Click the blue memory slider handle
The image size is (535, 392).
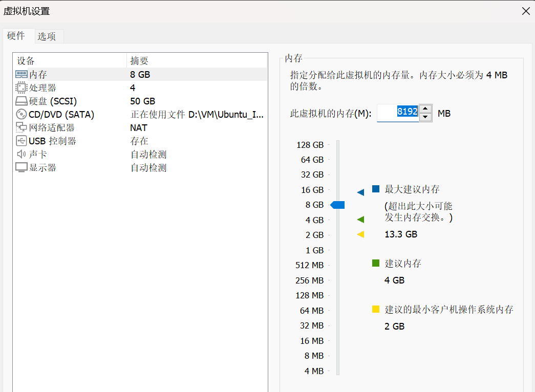(338, 205)
